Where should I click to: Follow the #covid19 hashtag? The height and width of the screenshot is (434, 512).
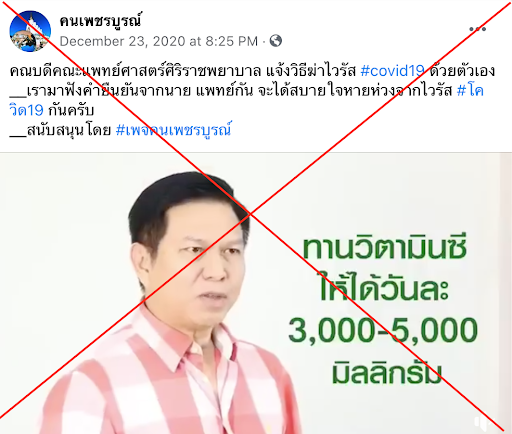click(392, 71)
